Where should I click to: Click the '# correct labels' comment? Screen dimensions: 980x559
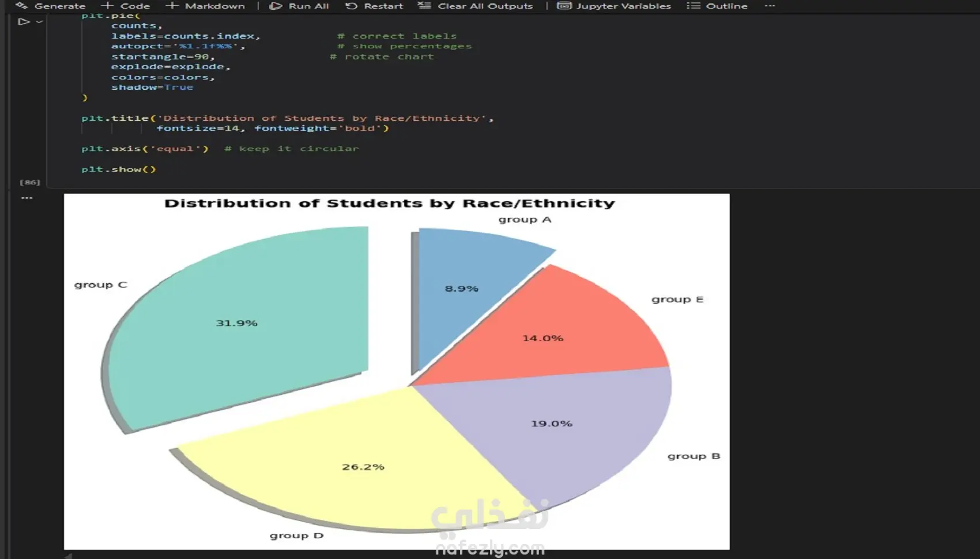pyautogui.click(x=397, y=36)
